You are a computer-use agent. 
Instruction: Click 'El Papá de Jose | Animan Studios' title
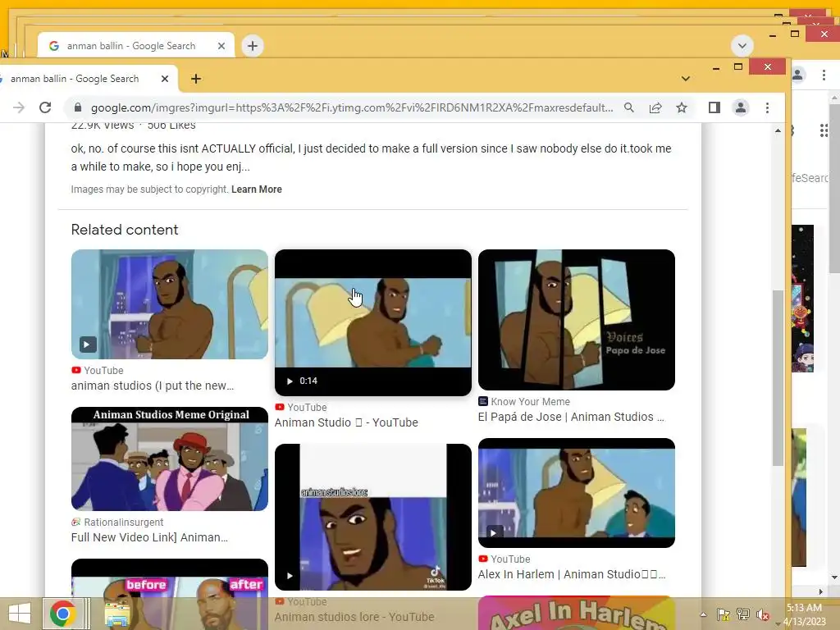[x=571, y=417]
